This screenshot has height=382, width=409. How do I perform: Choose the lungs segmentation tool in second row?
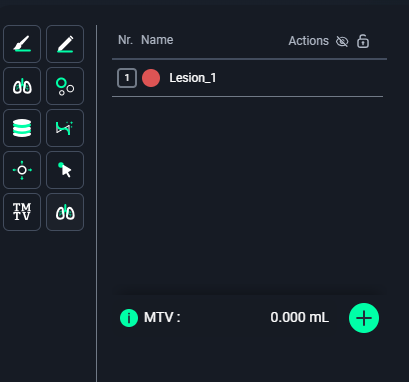(x=22, y=86)
